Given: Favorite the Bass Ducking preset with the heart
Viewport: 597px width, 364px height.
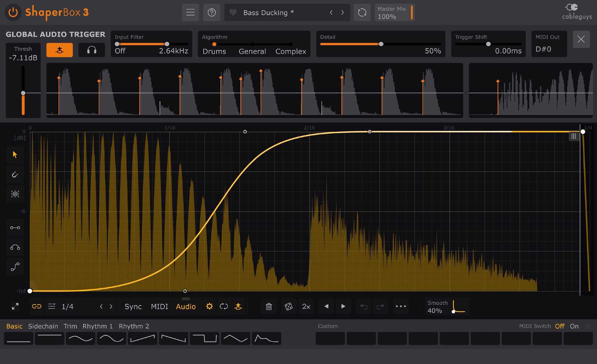Looking at the screenshot, I should pos(233,12).
